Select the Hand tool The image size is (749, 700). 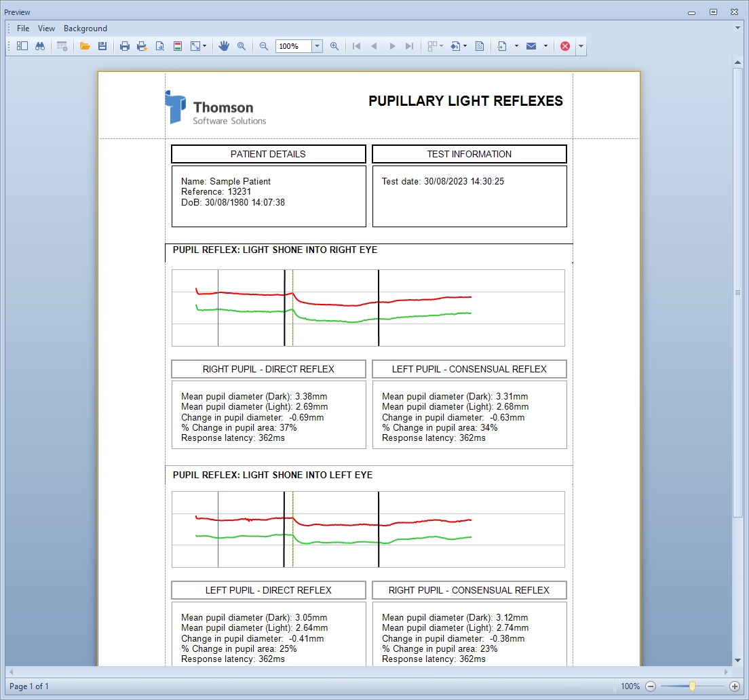coord(224,46)
